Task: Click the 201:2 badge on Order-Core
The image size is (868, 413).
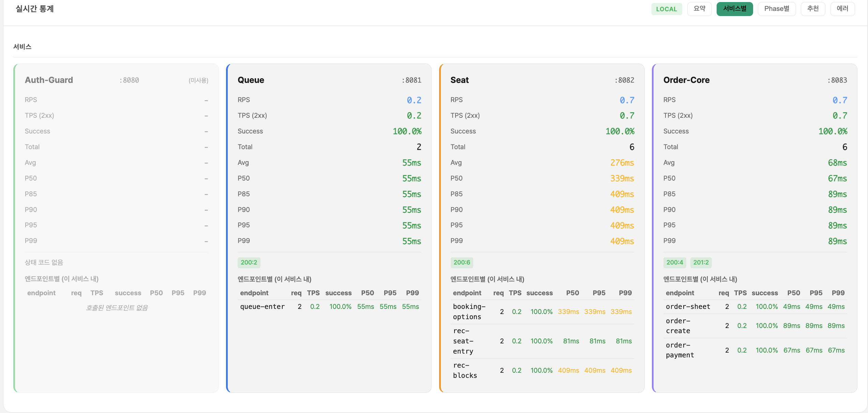Action: (x=701, y=262)
